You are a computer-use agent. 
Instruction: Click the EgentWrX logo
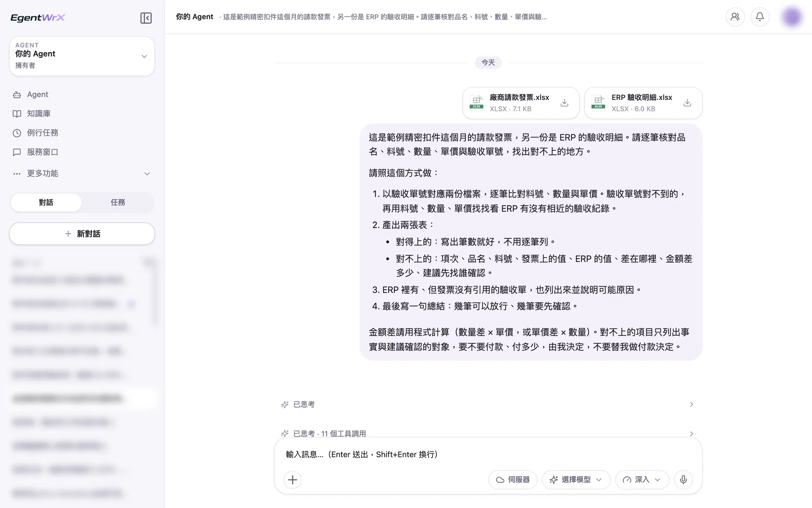[x=38, y=18]
